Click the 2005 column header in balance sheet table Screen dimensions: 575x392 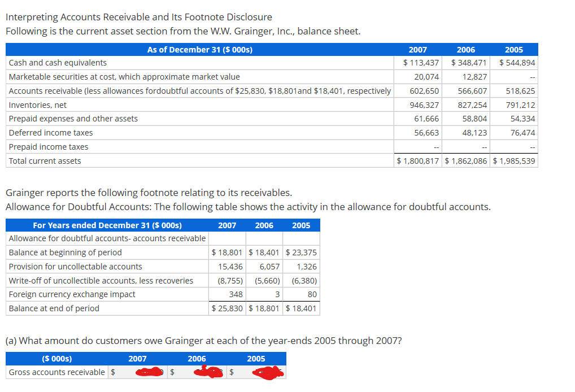513,50
